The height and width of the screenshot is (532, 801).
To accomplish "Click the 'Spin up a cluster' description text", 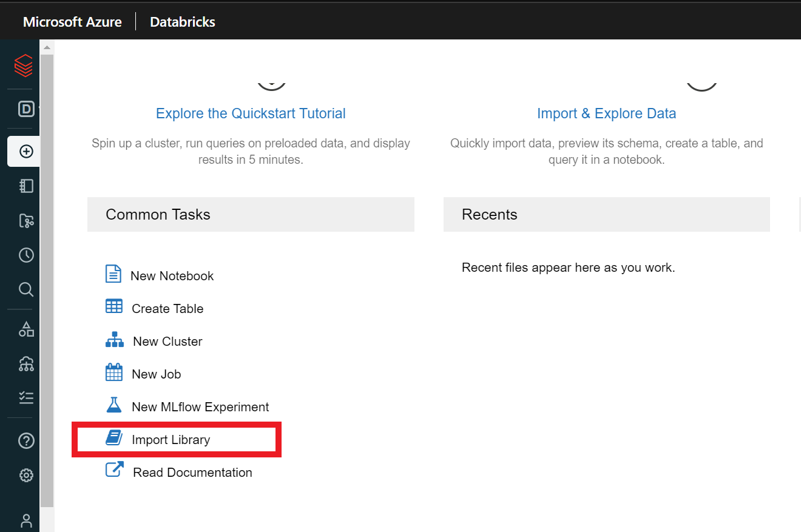I will point(251,152).
